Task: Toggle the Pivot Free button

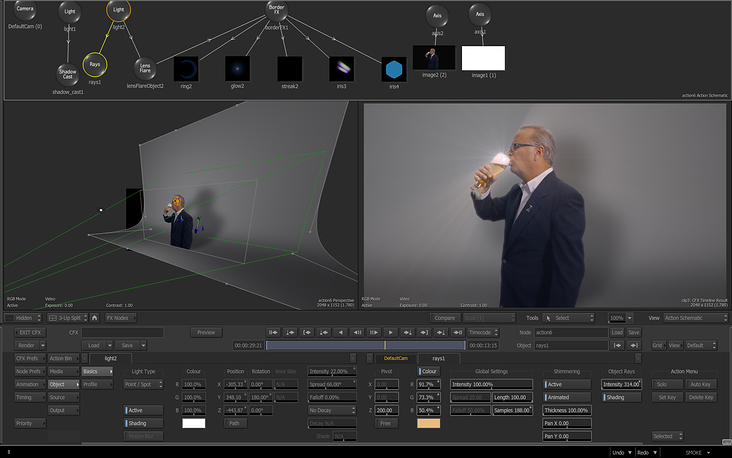Action: (386, 423)
